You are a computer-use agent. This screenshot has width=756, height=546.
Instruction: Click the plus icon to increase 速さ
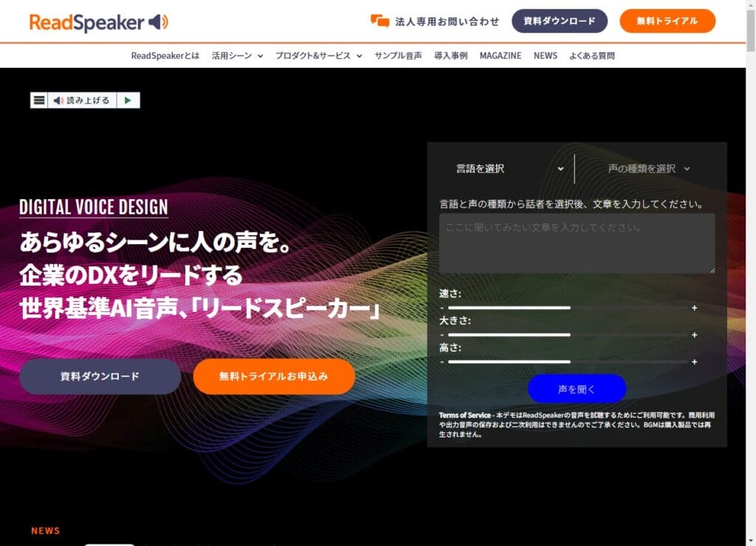694,308
